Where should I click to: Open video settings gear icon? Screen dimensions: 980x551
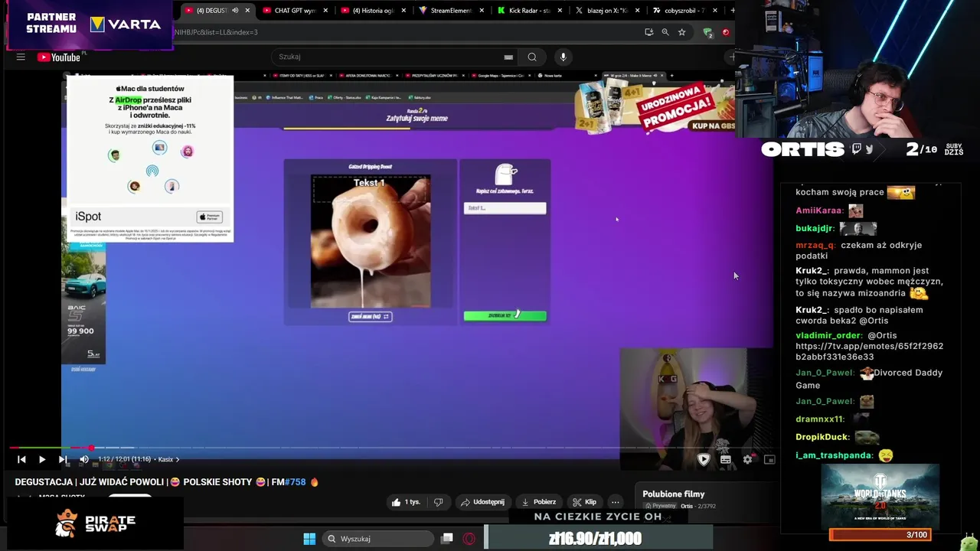click(x=747, y=459)
